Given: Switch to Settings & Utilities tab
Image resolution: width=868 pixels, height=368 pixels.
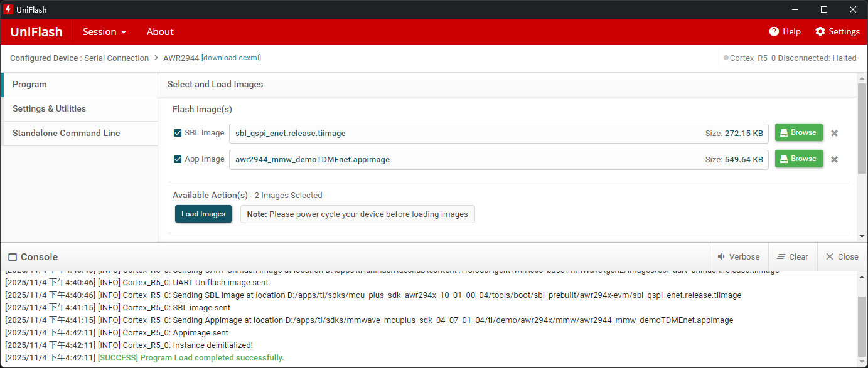Looking at the screenshot, I should click(49, 108).
